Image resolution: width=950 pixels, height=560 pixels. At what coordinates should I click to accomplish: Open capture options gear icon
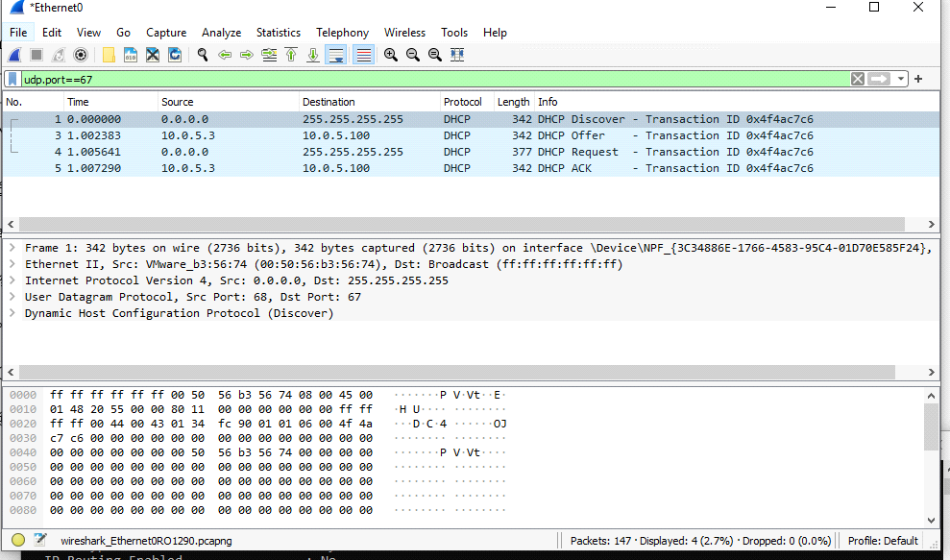point(81,55)
